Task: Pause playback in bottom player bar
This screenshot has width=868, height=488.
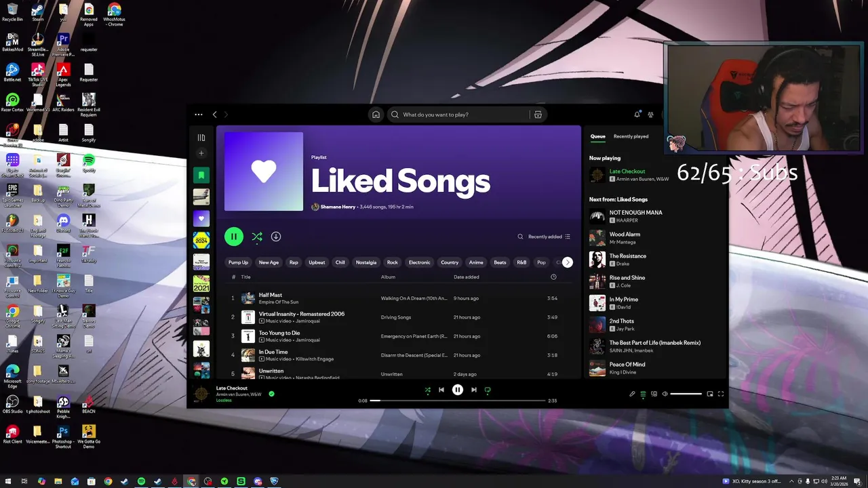Action: 458,390
